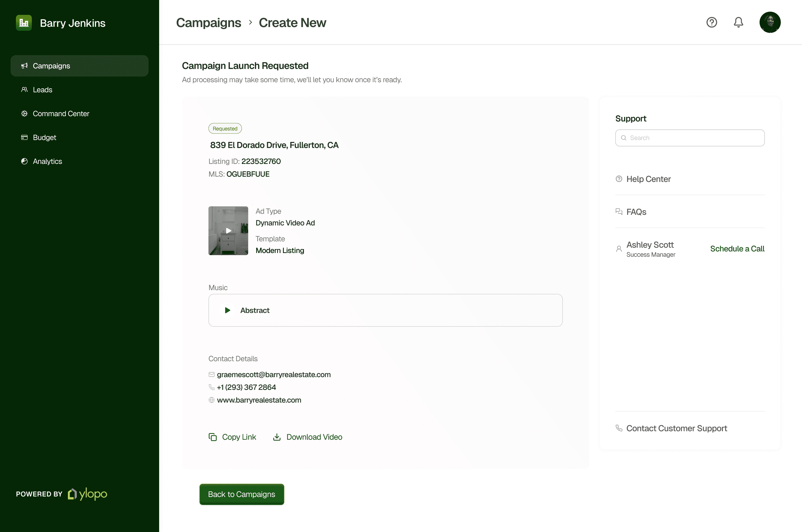Play the video ad thumbnail preview
The width and height of the screenshot is (802, 532).
[x=228, y=231]
